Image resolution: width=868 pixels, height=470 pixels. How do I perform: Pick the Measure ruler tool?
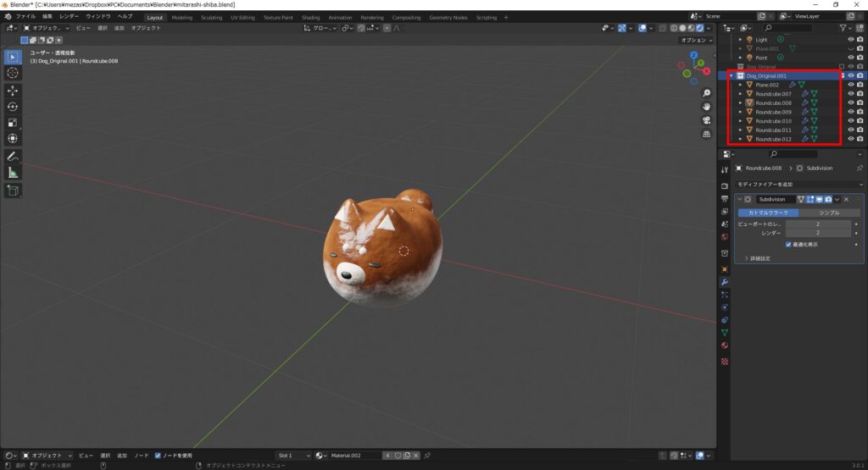pyautogui.click(x=13, y=173)
